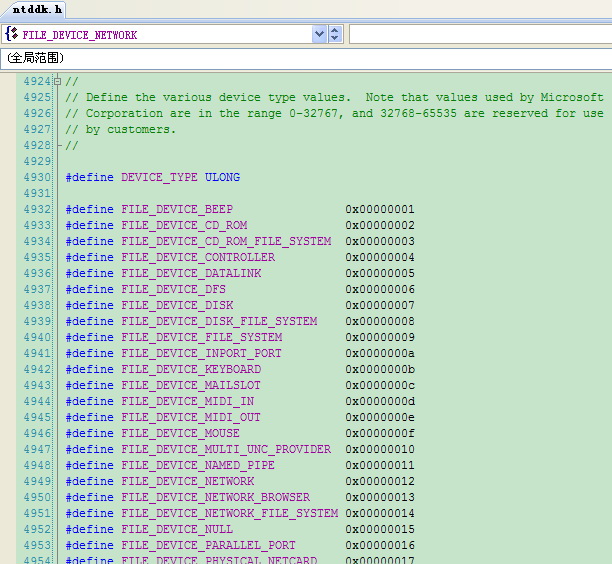The image size is (612, 564).
Task: Click FILE_DEVICE_DISK_FILE_SYSTEM macro
Action: tap(219, 321)
